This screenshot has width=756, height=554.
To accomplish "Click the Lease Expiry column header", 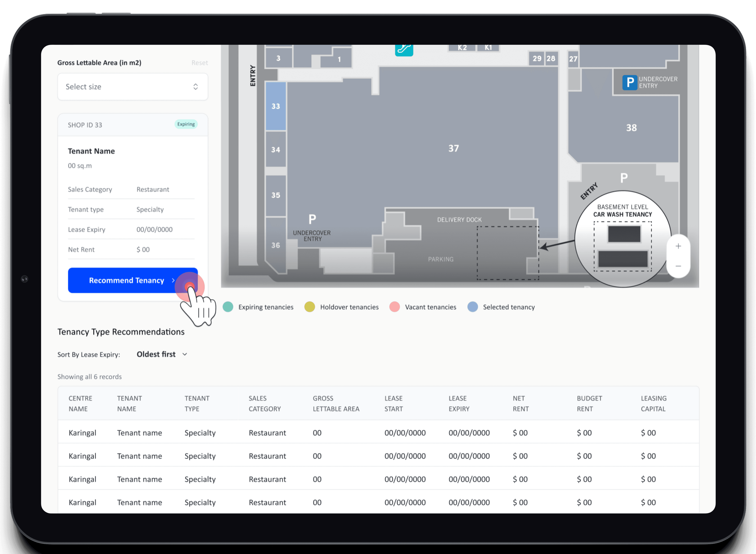I will [459, 403].
